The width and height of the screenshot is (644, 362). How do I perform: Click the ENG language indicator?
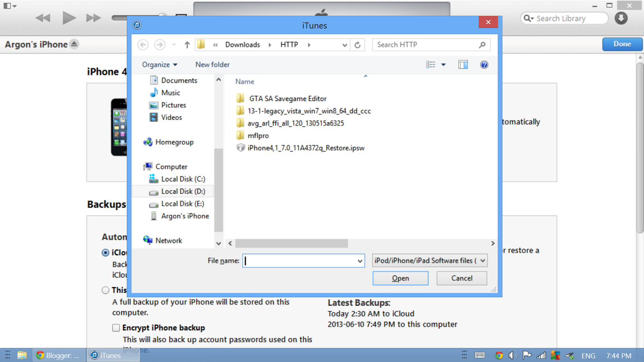(x=588, y=356)
